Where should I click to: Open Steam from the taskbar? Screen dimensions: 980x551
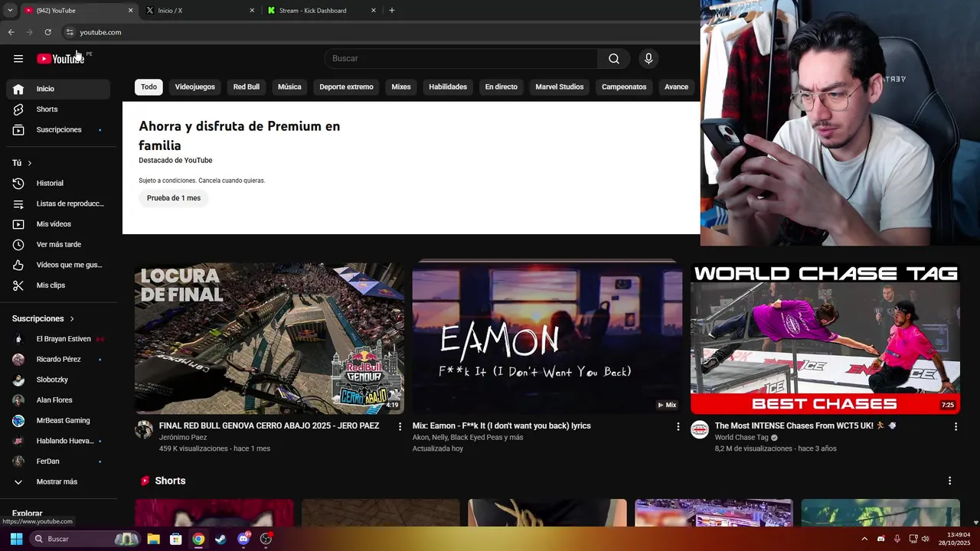(x=220, y=539)
